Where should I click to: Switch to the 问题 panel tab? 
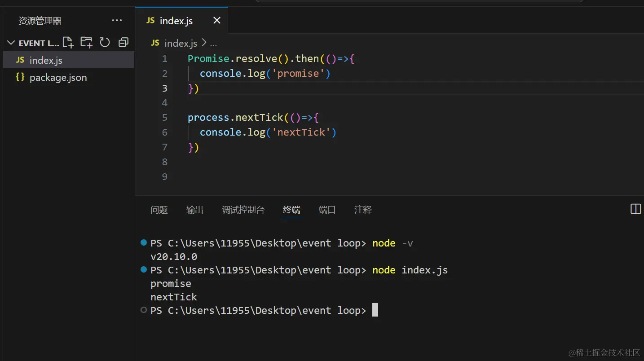[x=159, y=210]
